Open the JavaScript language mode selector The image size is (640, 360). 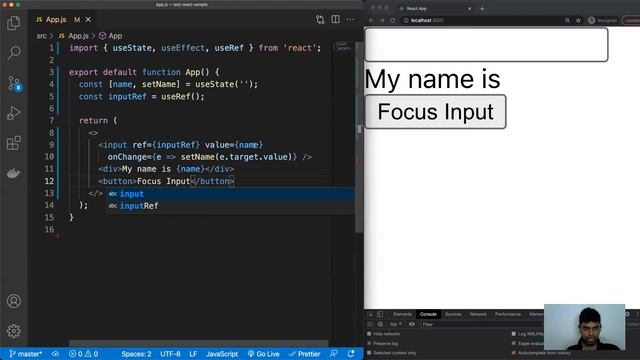coord(222,354)
